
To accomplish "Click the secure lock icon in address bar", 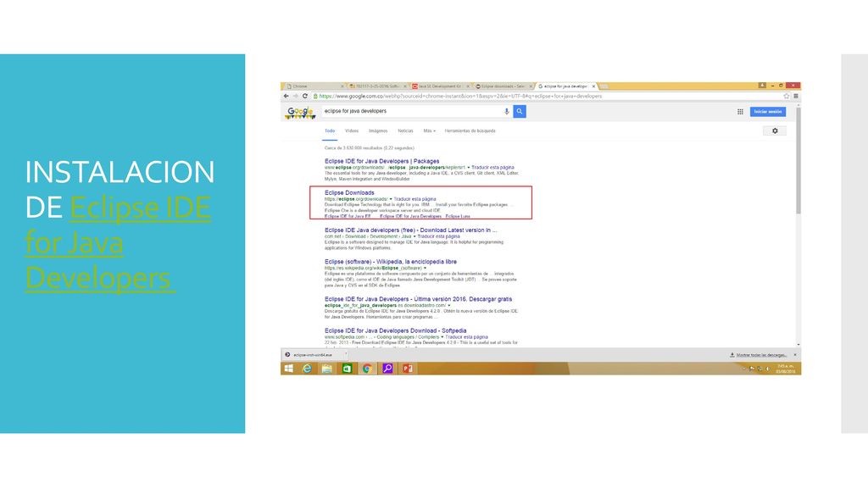I will [x=315, y=97].
